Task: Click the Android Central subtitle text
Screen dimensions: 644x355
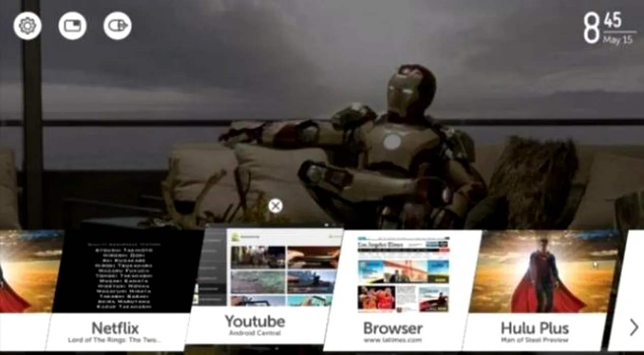Action: pos(255,334)
